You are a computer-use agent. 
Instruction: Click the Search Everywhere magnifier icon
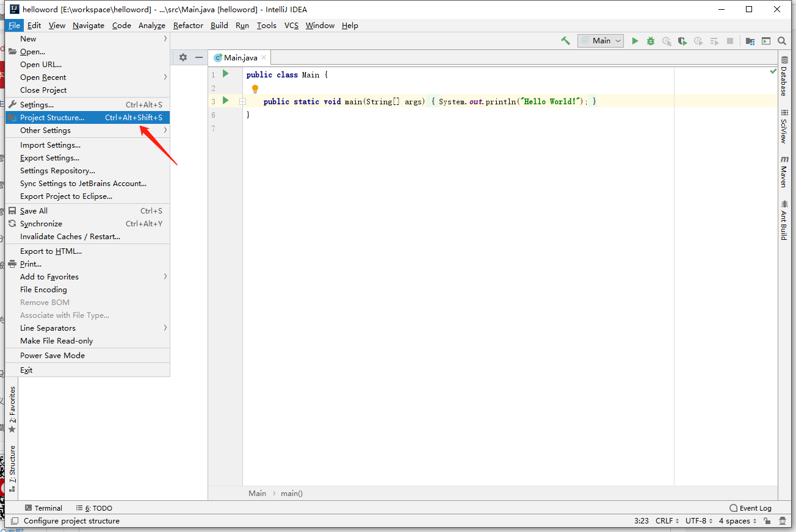(x=782, y=41)
